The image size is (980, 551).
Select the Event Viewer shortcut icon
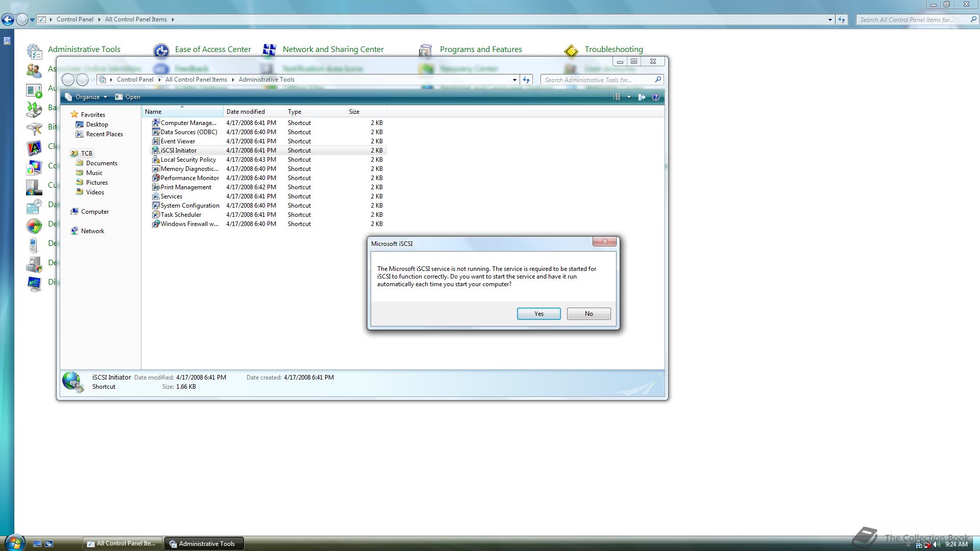pyautogui.click(x=156, y=141)
